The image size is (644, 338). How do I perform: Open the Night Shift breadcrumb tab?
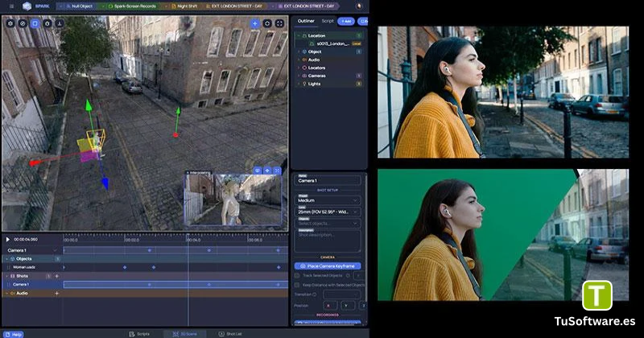(x=184, y=6)
